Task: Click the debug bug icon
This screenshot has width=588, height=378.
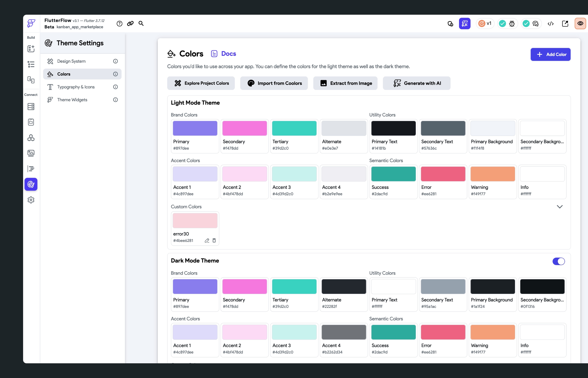Action: click(x=512, y=24)
